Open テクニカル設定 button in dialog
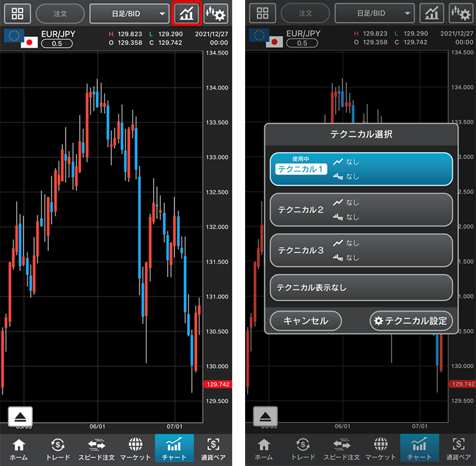 click(412, 321)
